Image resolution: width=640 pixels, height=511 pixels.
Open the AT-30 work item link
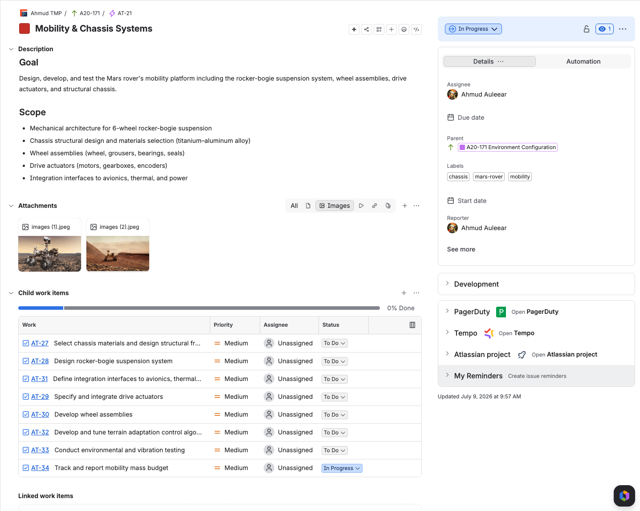point(40,414)
